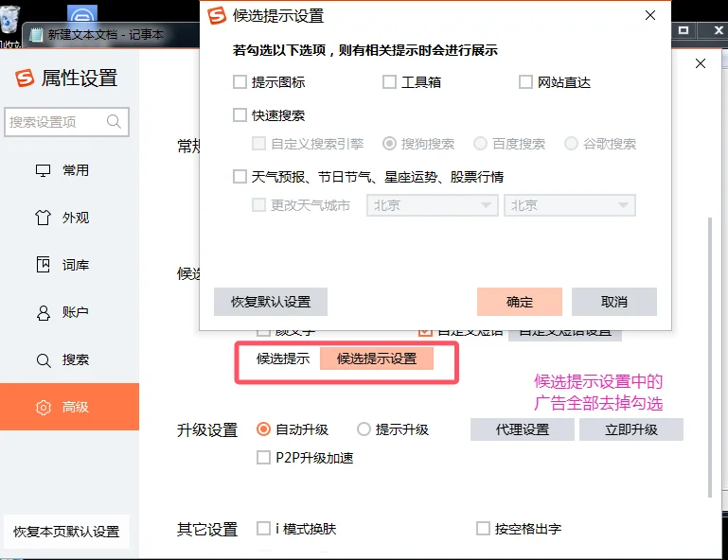Tick the 按空格出字 checkbox
Image resolution: width=728 pixels, height=560 pixels.
[x=483, y=529]
